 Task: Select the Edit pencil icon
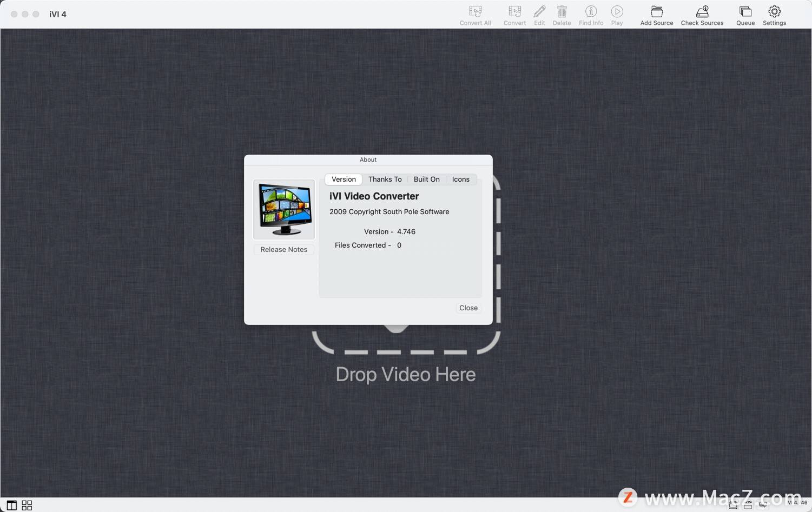pos(539,11)
